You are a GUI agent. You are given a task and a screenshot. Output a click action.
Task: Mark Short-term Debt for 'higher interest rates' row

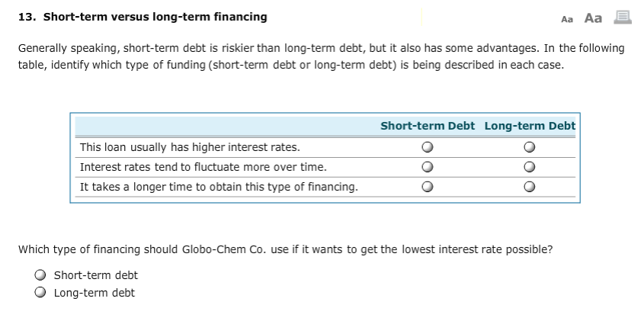click(x=428, y=147)
